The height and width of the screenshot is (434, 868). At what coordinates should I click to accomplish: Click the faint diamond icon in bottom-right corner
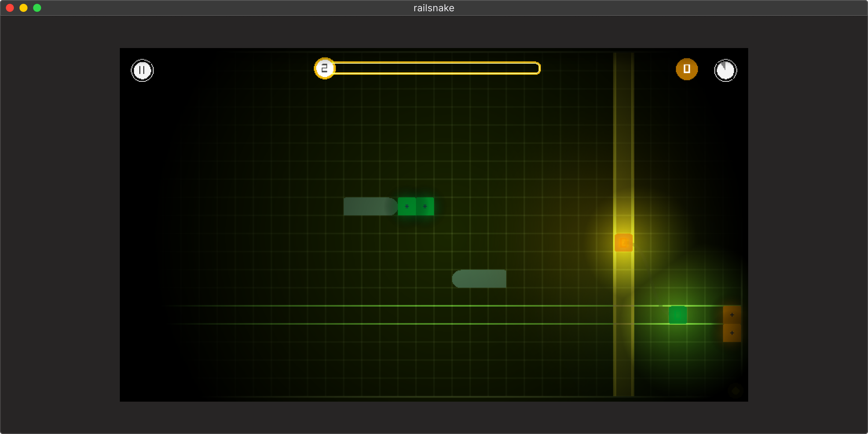click(735, 391)
